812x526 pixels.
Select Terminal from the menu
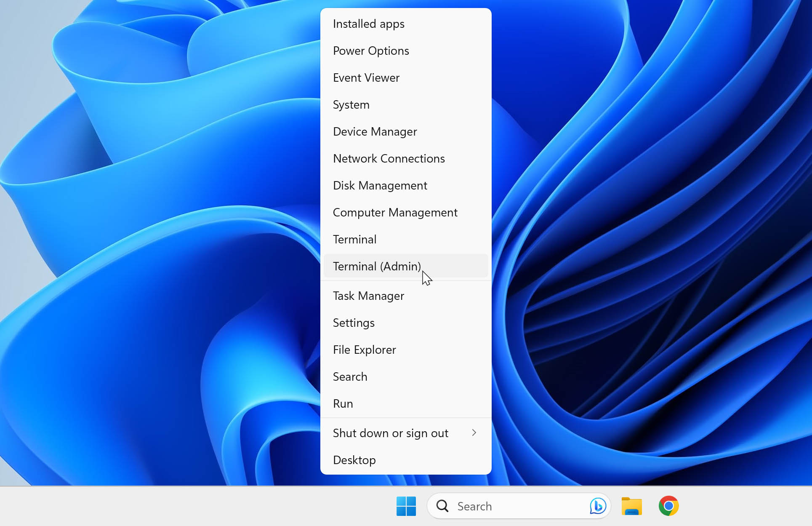pyautogui.click(x=354, y=239)
